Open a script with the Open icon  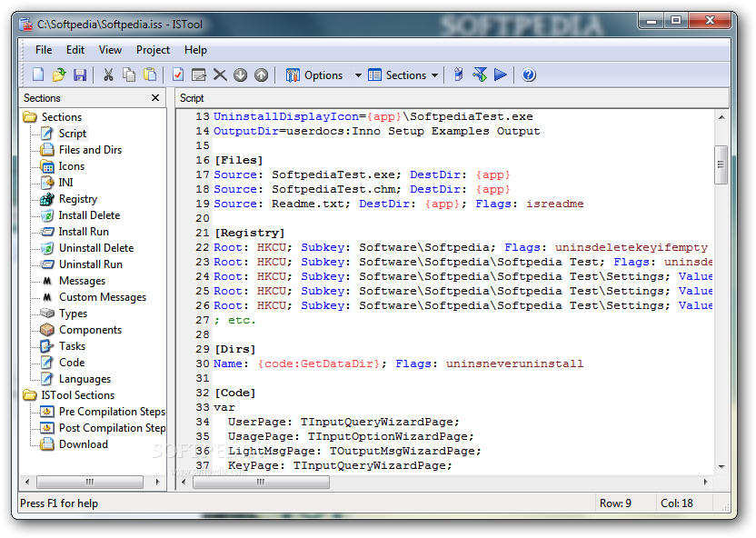59,75
